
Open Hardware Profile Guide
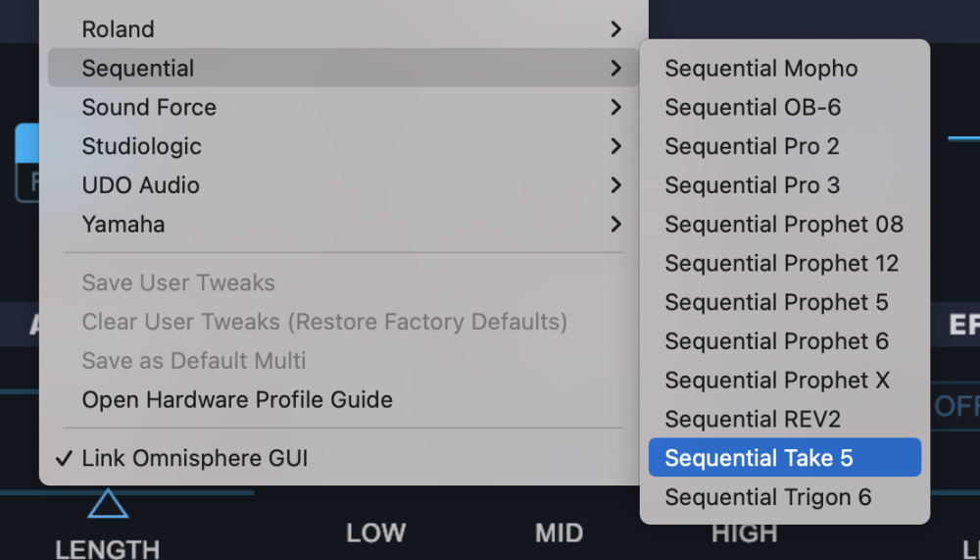point(237,400)
